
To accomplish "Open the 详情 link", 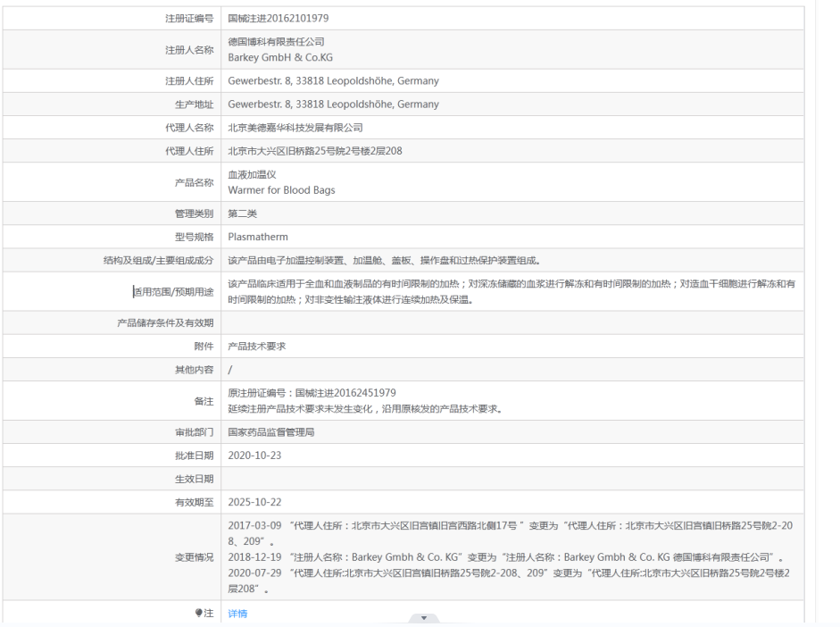I will click(237, 614).
